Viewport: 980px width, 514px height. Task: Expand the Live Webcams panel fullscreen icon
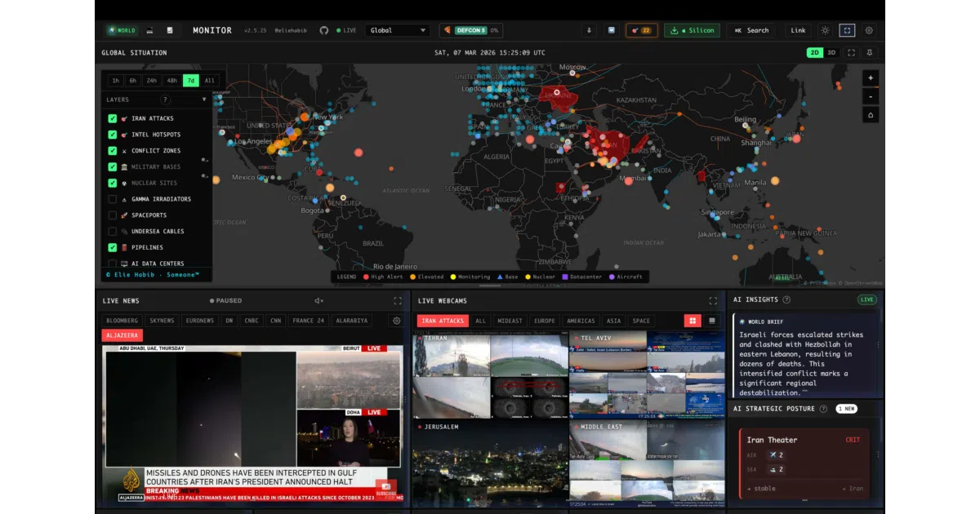click(713, 300)
